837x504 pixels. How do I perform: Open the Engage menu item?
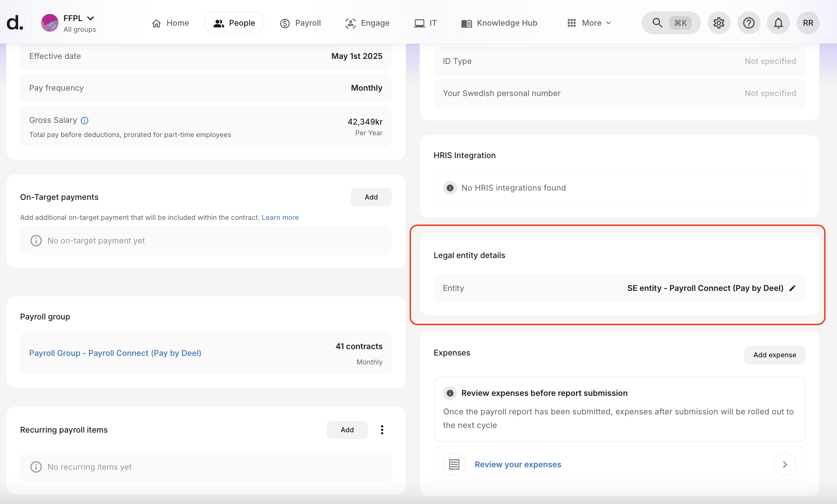(x=367, y=23)
